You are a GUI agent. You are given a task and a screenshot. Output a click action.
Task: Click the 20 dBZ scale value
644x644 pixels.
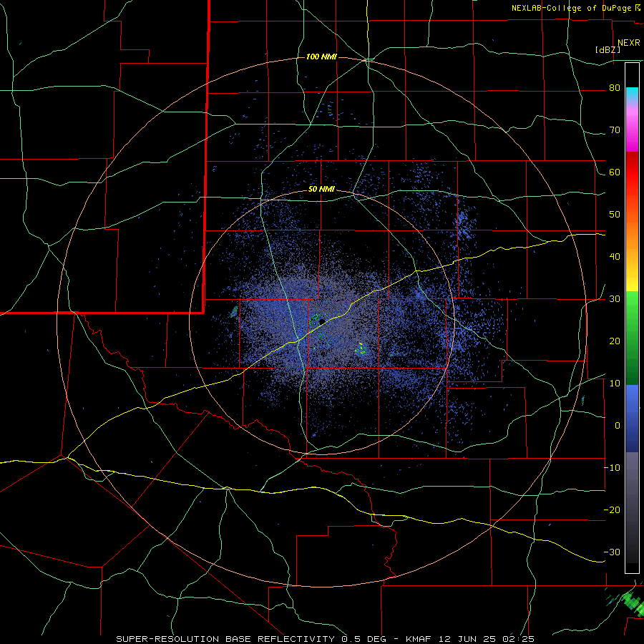click(615, 341)
